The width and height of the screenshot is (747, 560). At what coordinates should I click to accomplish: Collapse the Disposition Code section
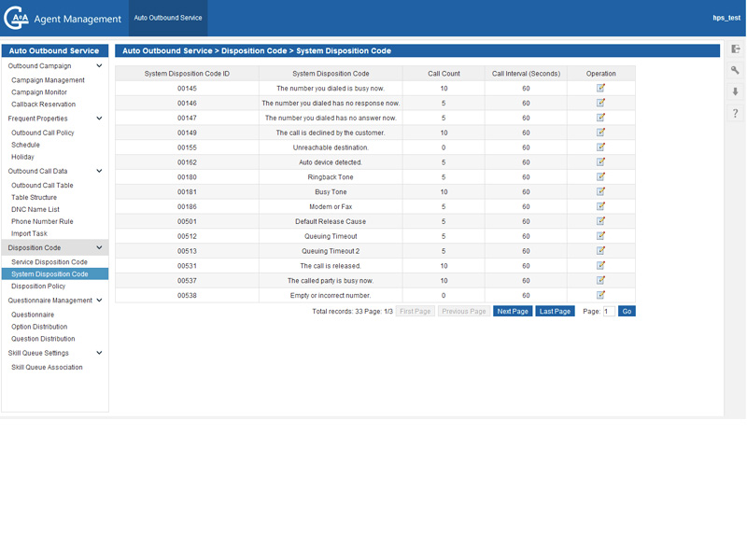tap(99, 248)
